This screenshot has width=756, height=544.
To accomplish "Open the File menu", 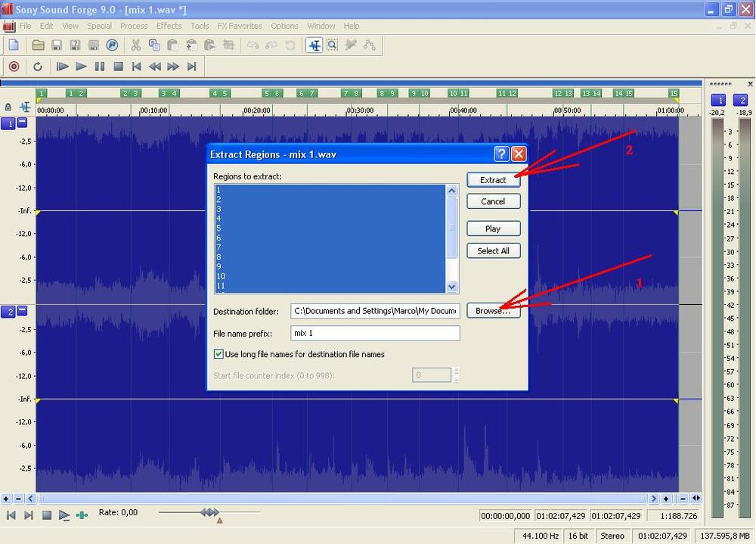I will [25, 26].
